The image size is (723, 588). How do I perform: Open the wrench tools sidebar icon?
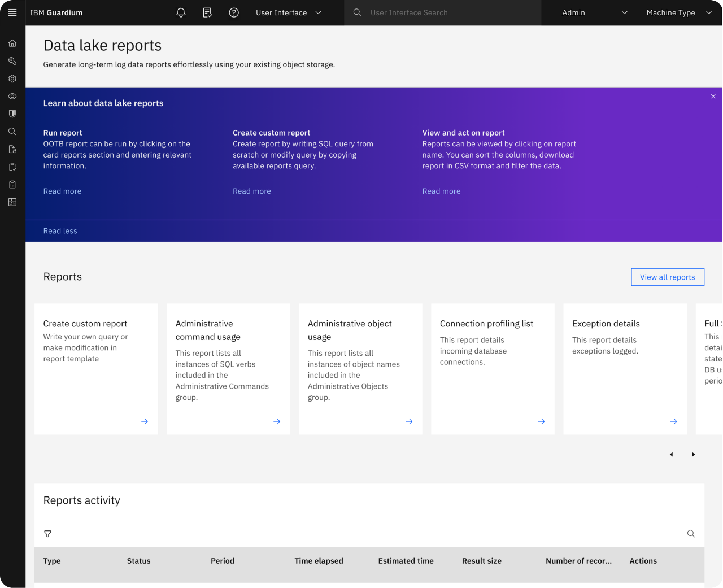(x=12, y=61)
